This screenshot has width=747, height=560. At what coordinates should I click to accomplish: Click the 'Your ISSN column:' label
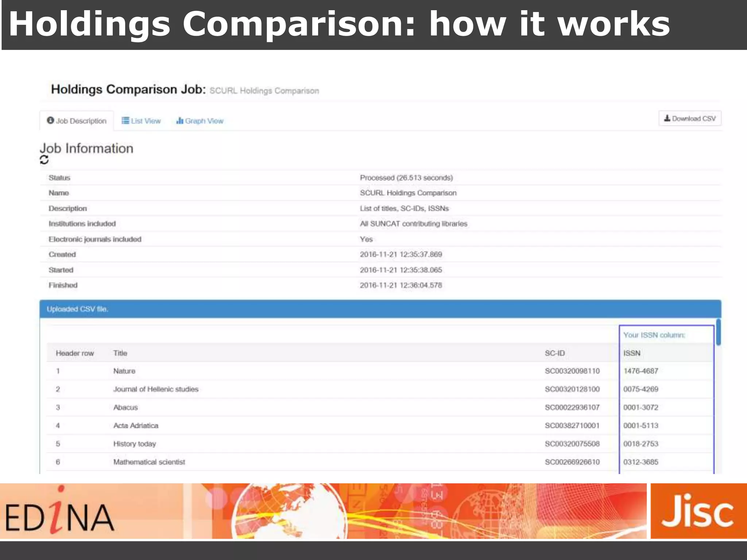click(x=654, y=335)
